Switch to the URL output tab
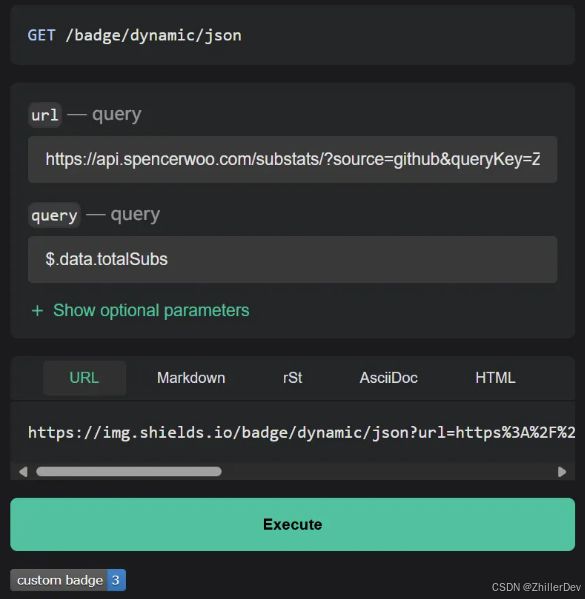Screen dimensions: 585x599 [x=84, y=378]
